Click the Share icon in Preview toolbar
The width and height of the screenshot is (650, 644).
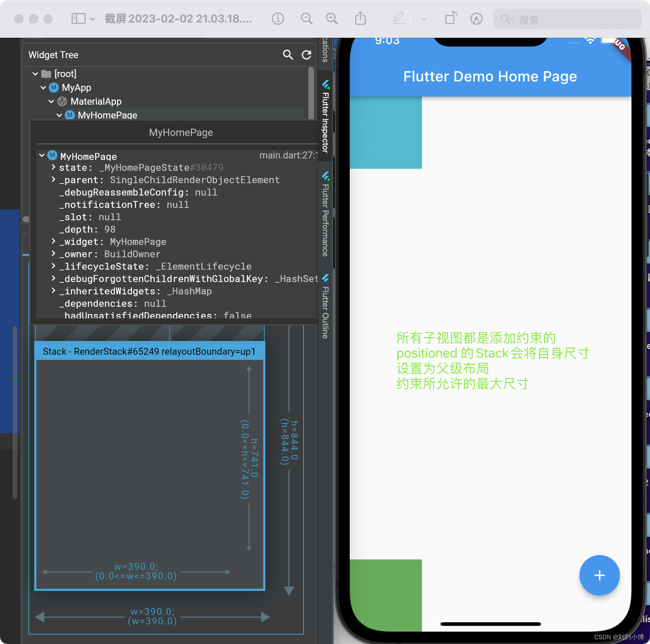pos(360,18)
